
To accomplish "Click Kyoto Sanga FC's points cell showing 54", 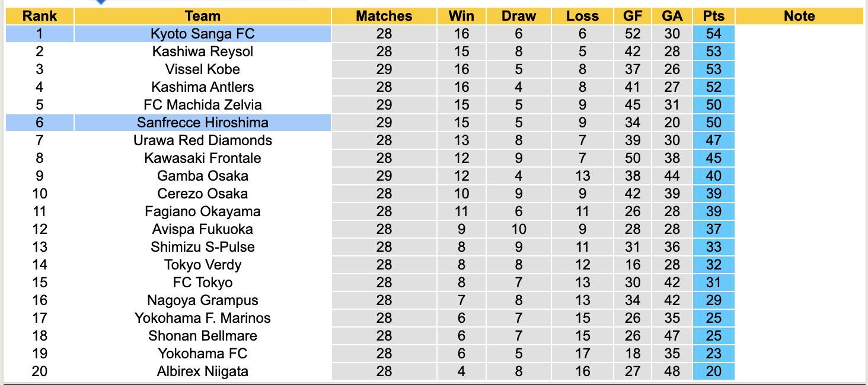I will pos(714,34).
